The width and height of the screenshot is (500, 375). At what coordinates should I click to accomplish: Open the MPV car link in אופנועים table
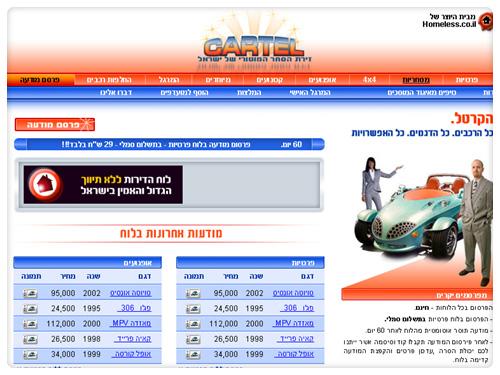[131, 323]
